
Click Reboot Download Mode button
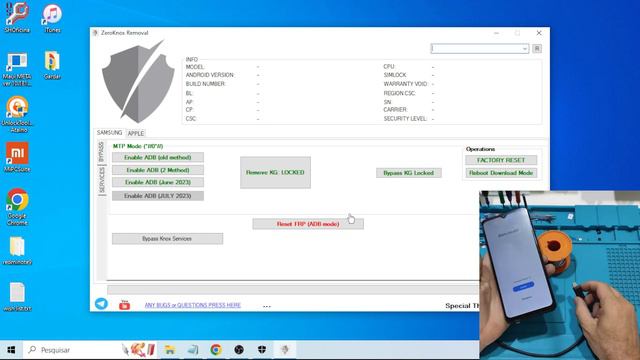tap(501, 173)
